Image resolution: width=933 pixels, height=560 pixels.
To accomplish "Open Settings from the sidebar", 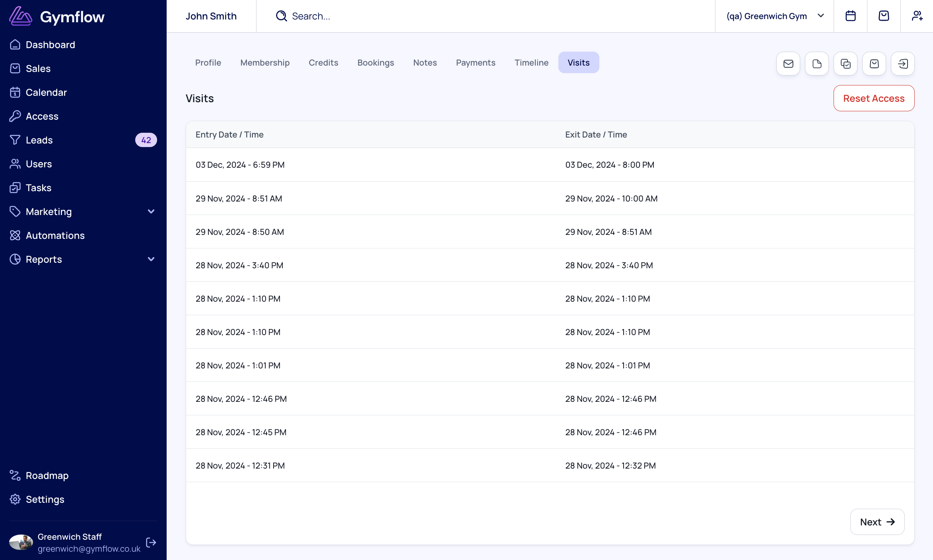I will pyautogui.click(x=45, y=499).
